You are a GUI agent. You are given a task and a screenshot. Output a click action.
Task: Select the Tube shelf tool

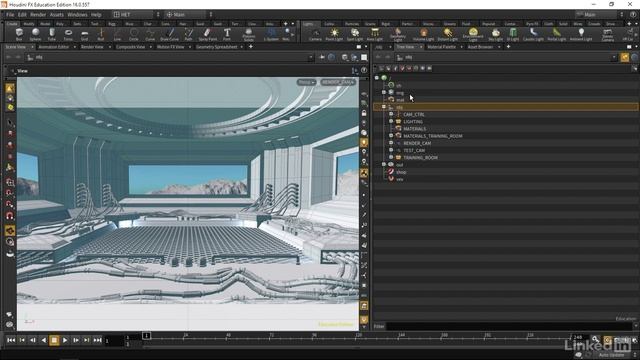52,34
